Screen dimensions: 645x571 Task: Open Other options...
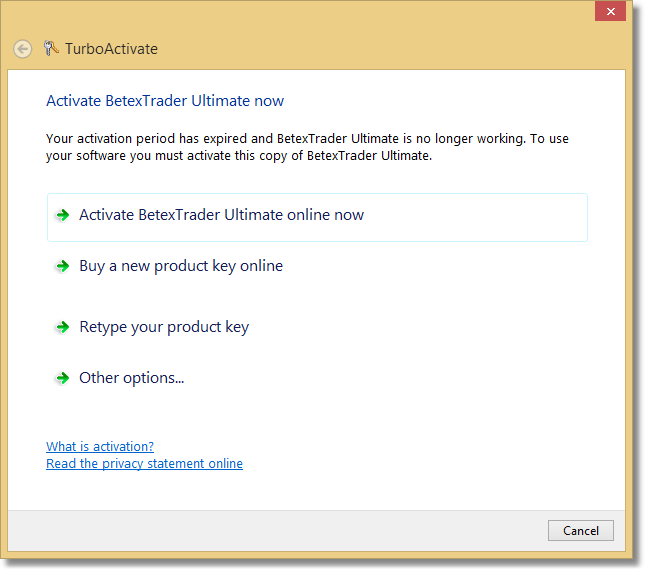click(x=132, y=378)
